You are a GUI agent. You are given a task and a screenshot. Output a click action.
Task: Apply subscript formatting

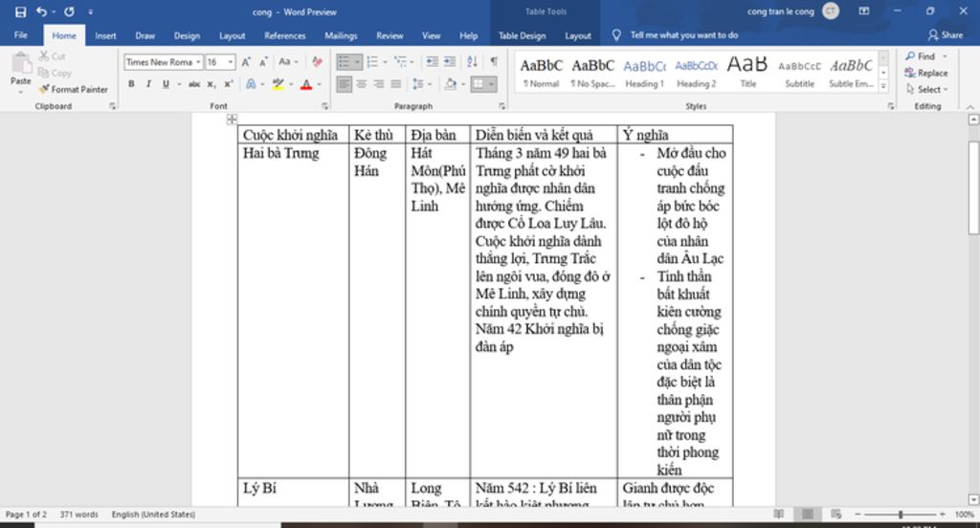(212, 84)
